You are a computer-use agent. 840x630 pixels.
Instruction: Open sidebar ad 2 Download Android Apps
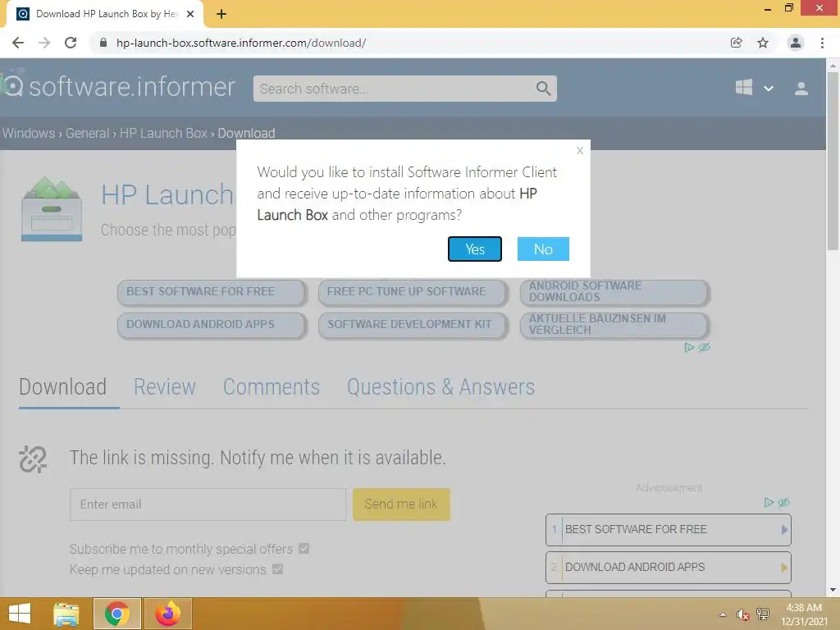(668, 568)
